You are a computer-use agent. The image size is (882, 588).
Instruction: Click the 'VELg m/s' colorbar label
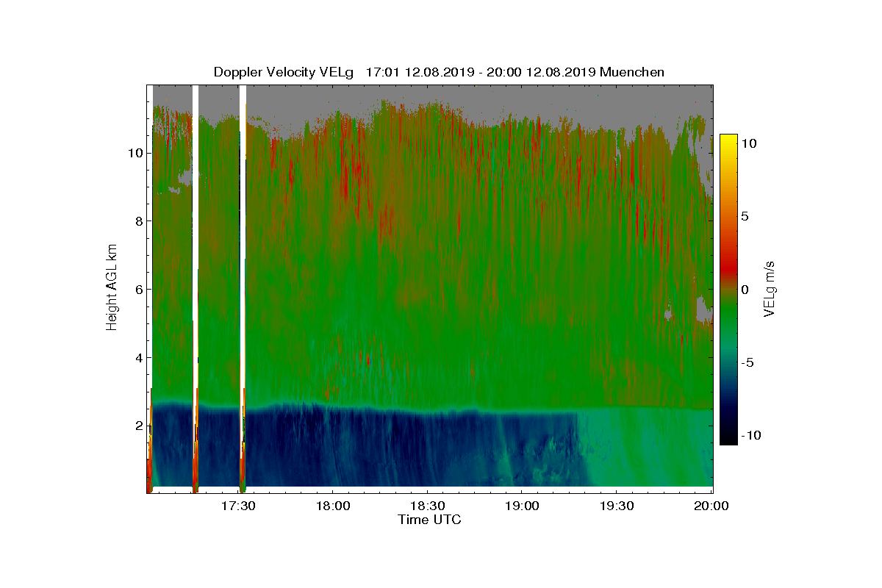tap(770, 287)
